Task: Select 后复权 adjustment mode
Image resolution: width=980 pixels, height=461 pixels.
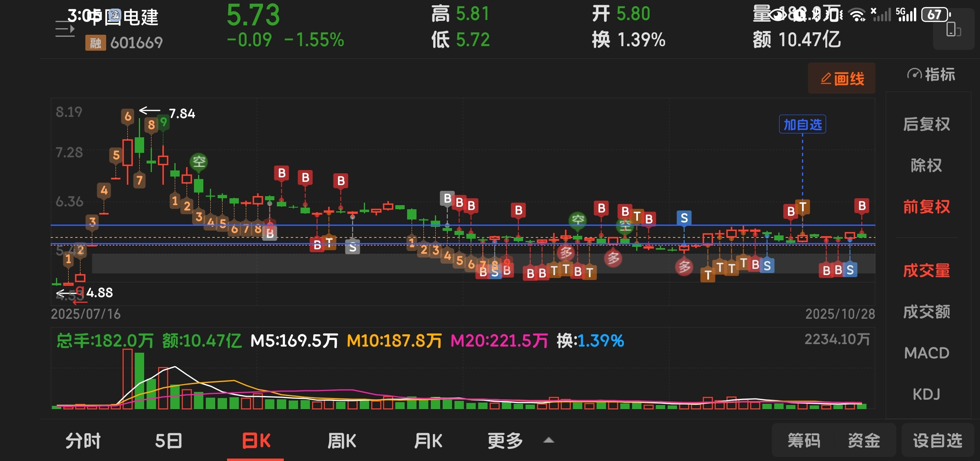Action: click(926, 124)
